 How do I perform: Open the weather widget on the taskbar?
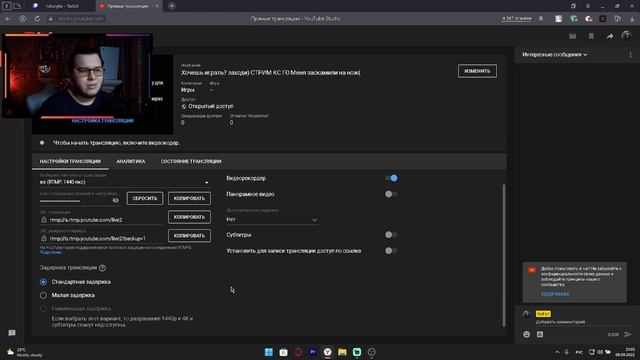[24, 352]
